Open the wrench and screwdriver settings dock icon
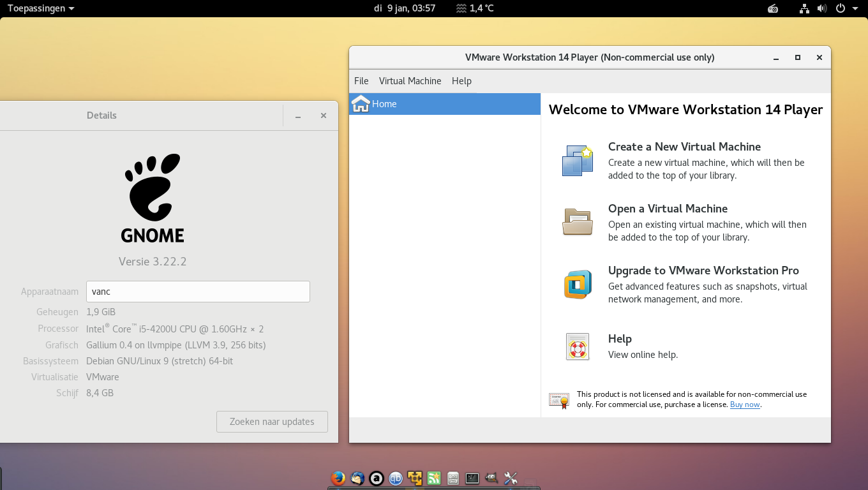This screenshot has height=490, width=868. coord(511,478)
